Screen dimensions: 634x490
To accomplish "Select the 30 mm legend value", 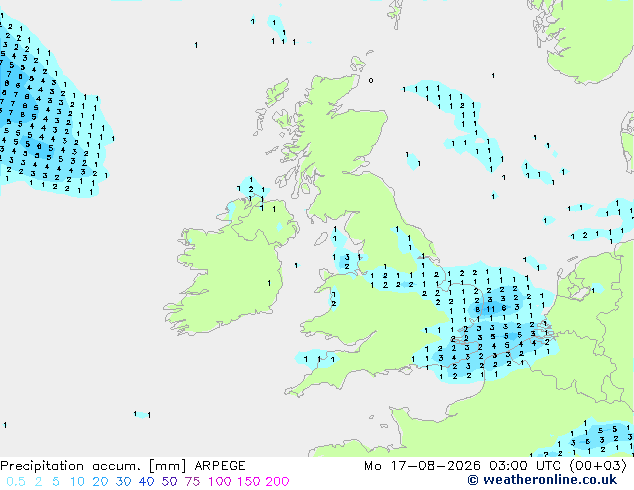I will coord(123,482).
